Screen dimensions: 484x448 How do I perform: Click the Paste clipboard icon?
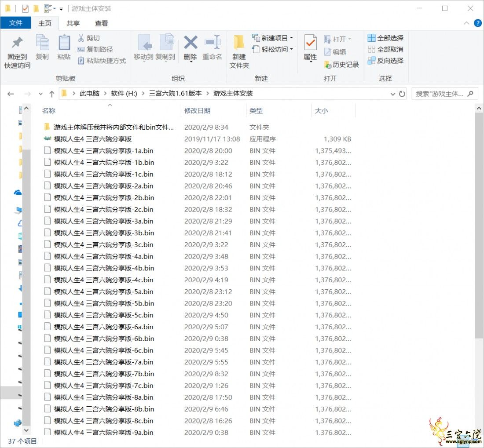click(x=64, y=43)
